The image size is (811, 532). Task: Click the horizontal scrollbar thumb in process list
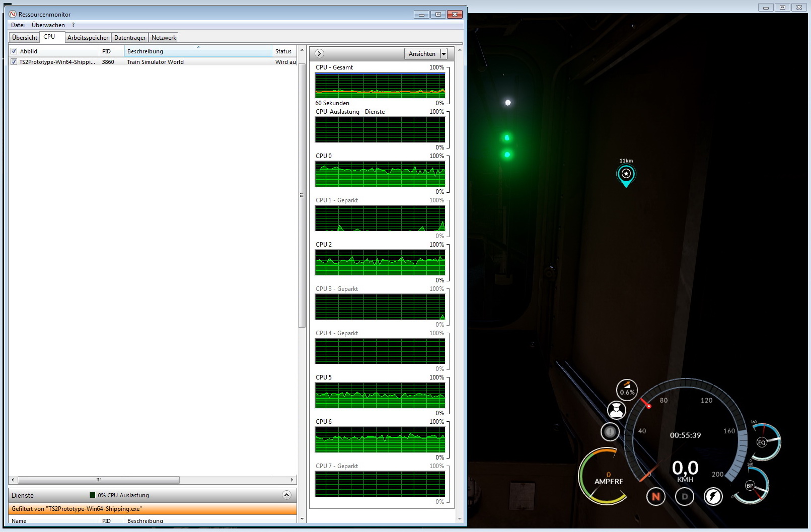coord(99,480)
